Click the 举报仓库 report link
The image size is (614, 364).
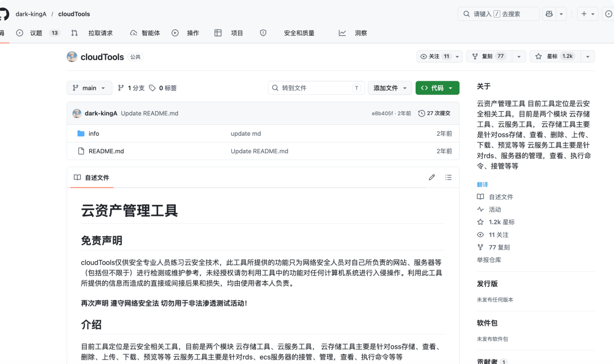point(489,260)
